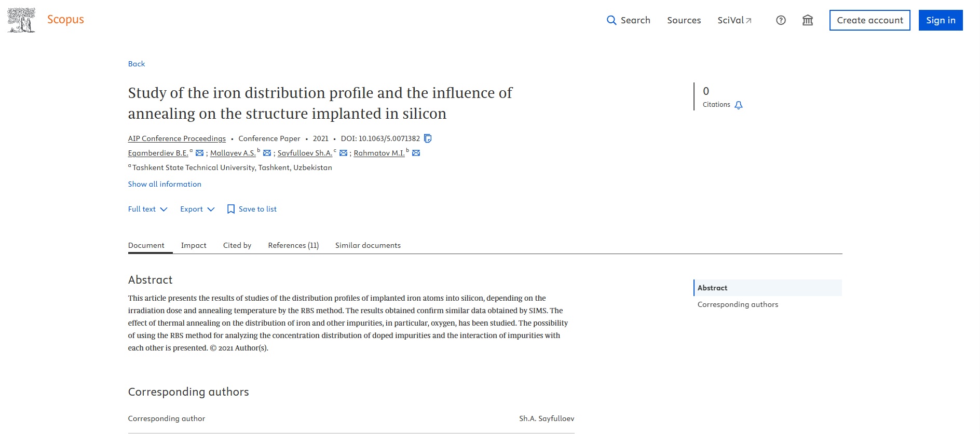This screenshot has height=434, width=980.
Task: Expand the Full text dropdown
Action: (x=148, y=209)
